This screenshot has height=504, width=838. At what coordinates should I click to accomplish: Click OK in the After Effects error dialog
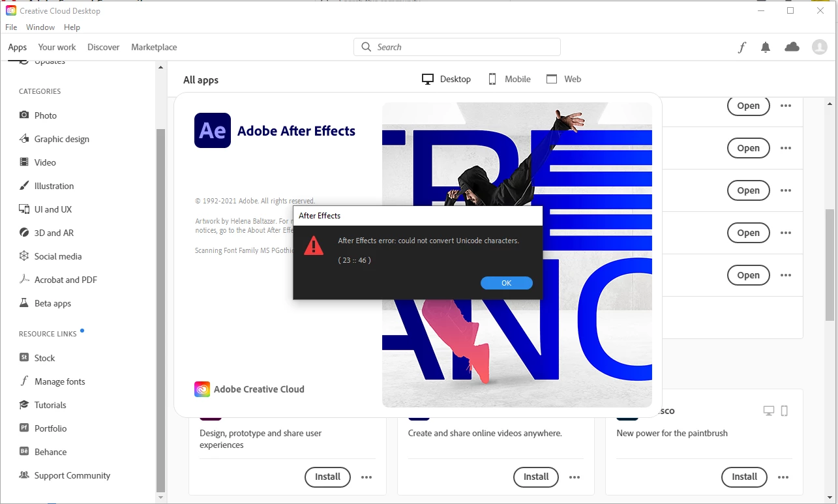(507, 283)
